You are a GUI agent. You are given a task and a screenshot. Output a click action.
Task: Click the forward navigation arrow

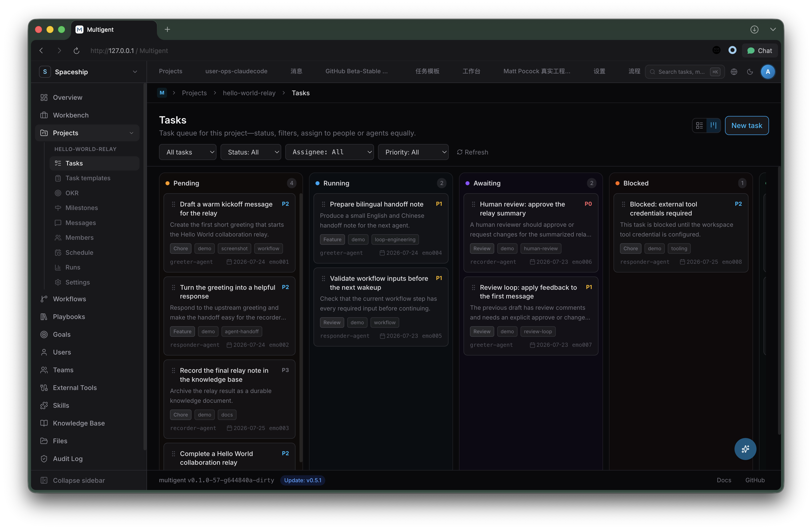[59, 50]
